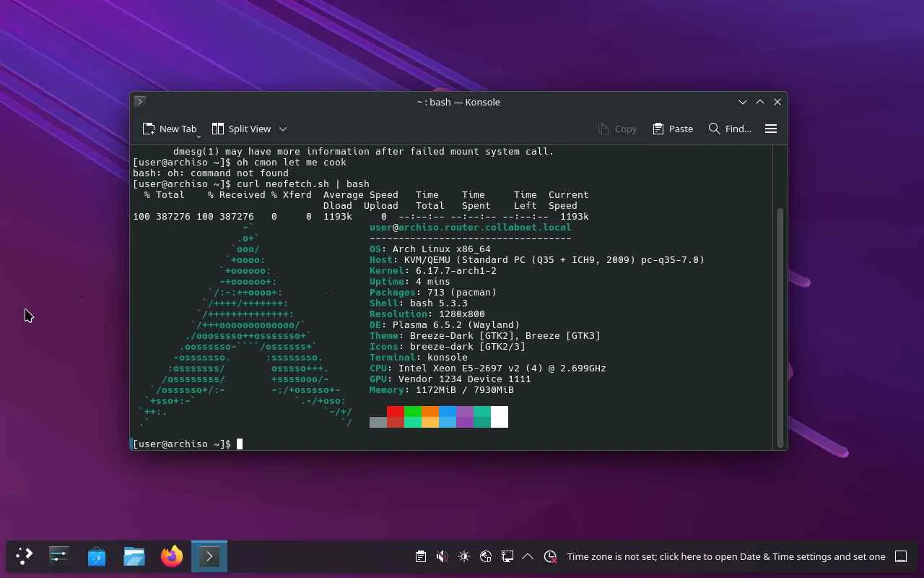
Task: Open the Konsole hamburger menu
Action: pyautogui.click(x=771, y=129)
